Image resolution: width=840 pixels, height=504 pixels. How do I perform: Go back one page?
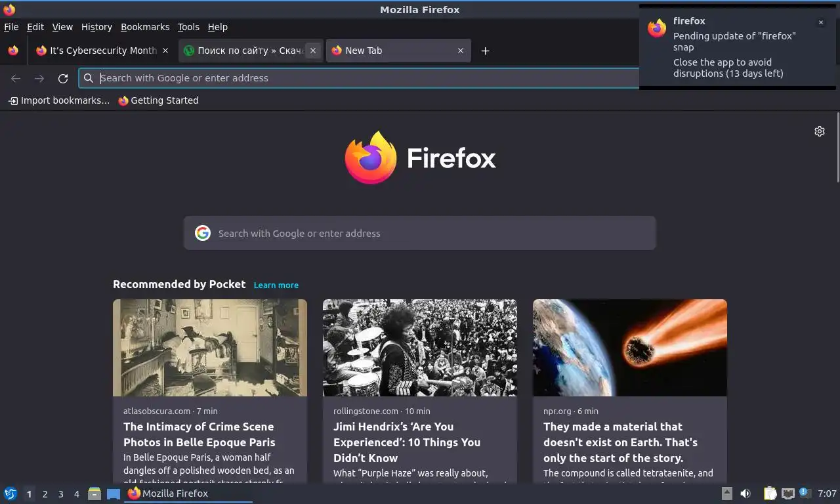(16, 78)
